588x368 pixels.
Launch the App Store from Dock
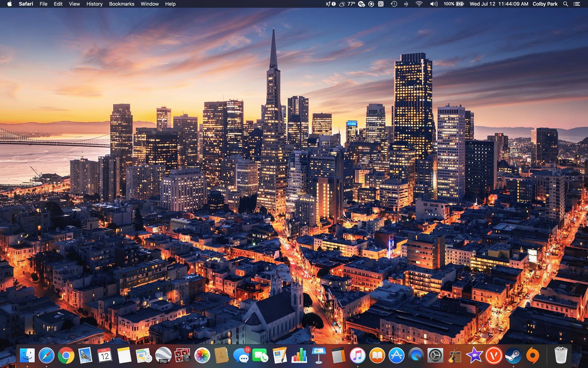coord(396,356)
